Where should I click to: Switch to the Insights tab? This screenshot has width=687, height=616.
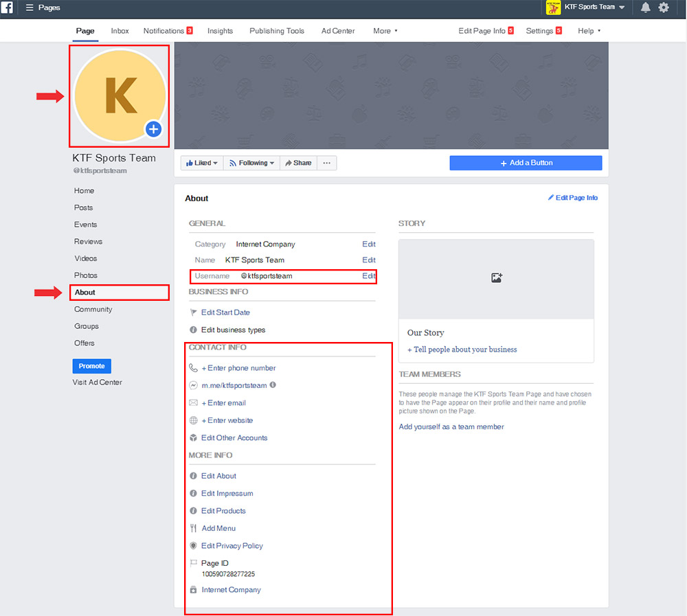click(220, 31)
